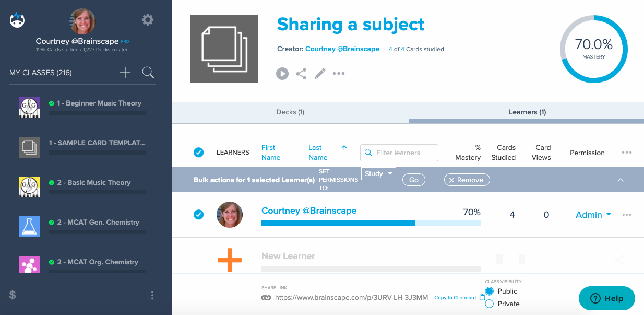This screenshot has width=644, height=315.
Task: Click the Card Views column header
Action: 541,153
